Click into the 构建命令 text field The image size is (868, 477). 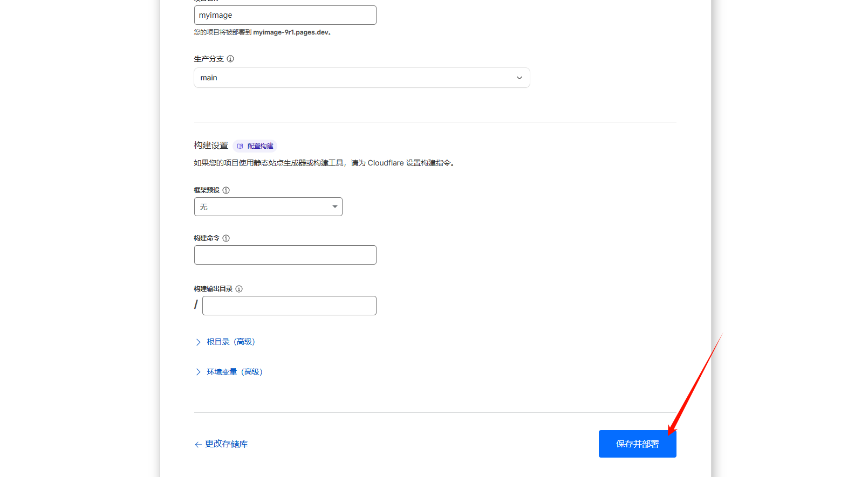[x=285, y=255]
